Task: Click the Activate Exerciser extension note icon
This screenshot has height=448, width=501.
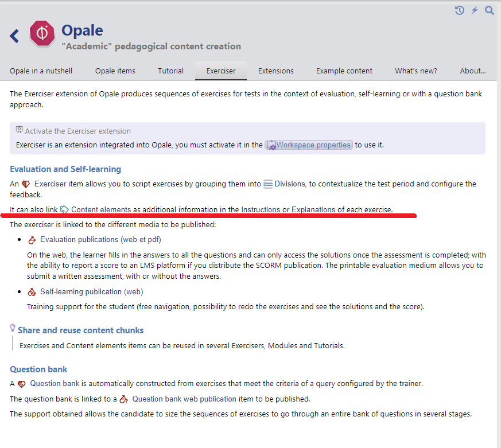Action: point(19,129)
